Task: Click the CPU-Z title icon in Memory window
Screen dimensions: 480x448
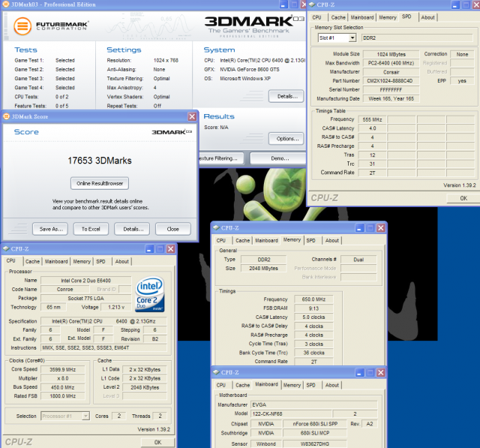Action: click(x=216, y=228)
